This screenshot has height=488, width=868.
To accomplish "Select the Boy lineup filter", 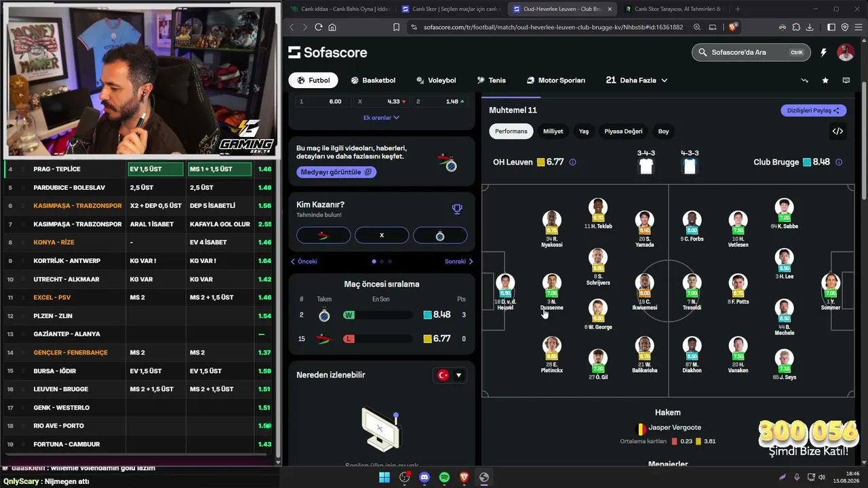I will (664, 131).
